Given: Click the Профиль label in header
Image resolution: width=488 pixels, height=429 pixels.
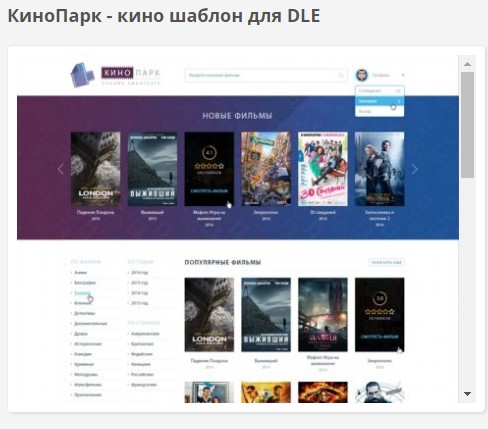Looking at the screenshot, I should 380,75.
